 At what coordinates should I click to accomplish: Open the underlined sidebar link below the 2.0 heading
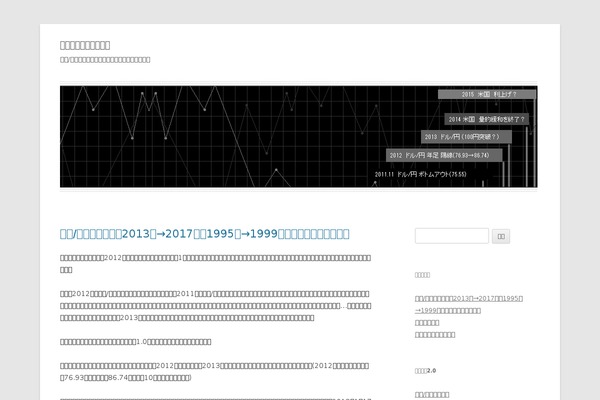(432, 395)
